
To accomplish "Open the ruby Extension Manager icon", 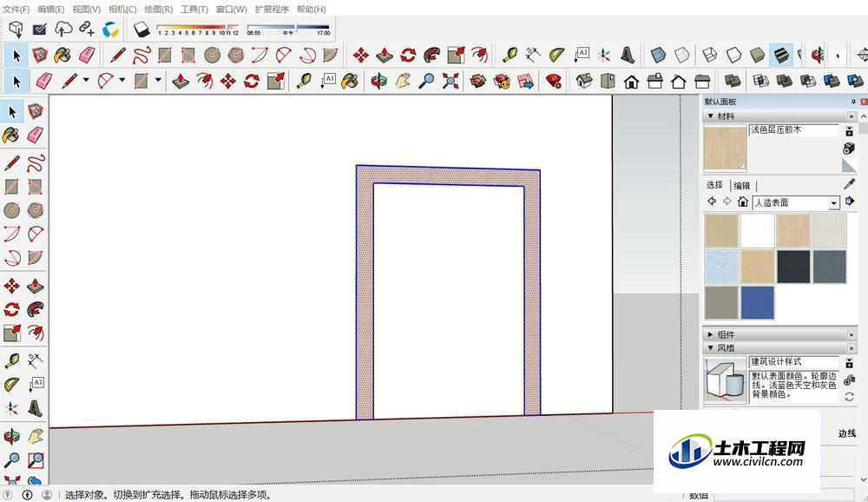I will tap(553, 82).
